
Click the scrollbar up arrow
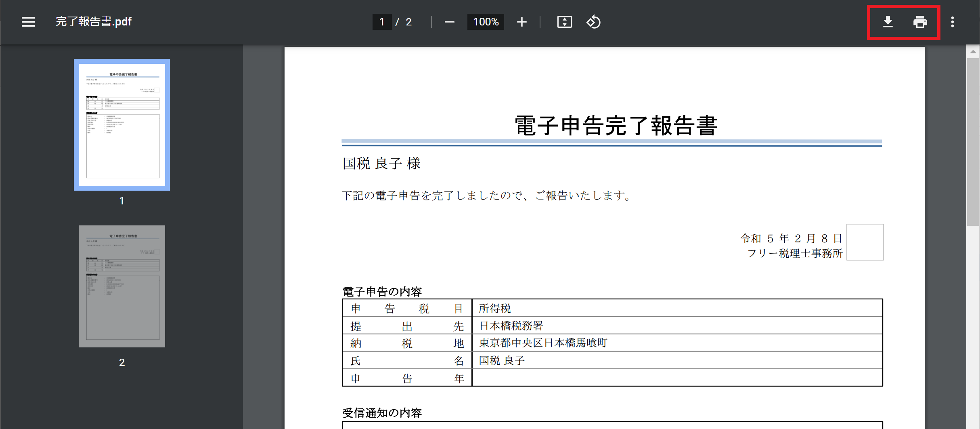tap(973, 52)
